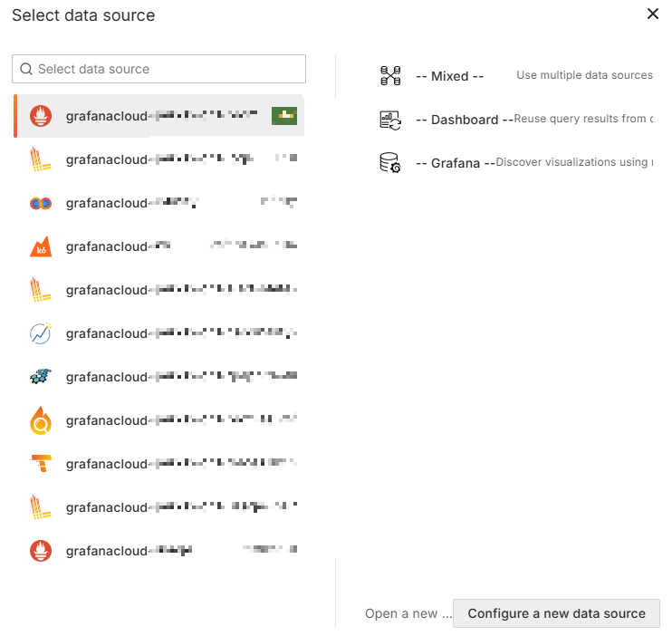
Task: Click 'Discover visualizations using' description
Action: [x=574, y=162]
